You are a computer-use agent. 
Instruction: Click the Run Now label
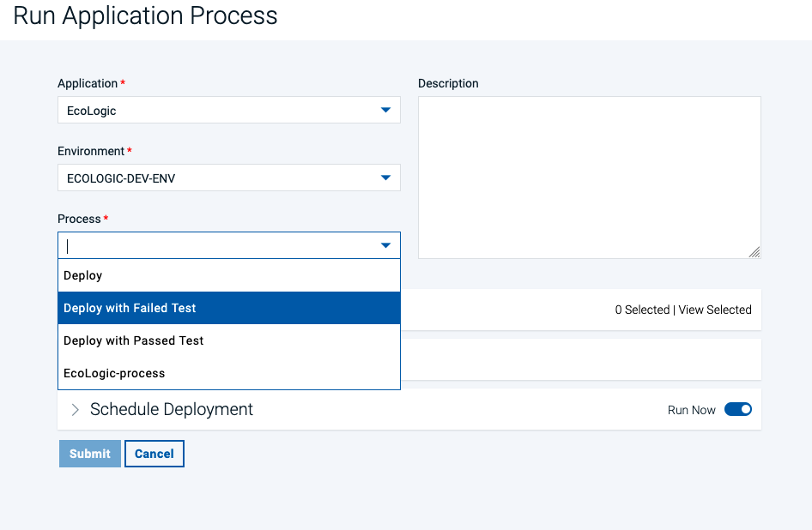[x=691, y=410]
